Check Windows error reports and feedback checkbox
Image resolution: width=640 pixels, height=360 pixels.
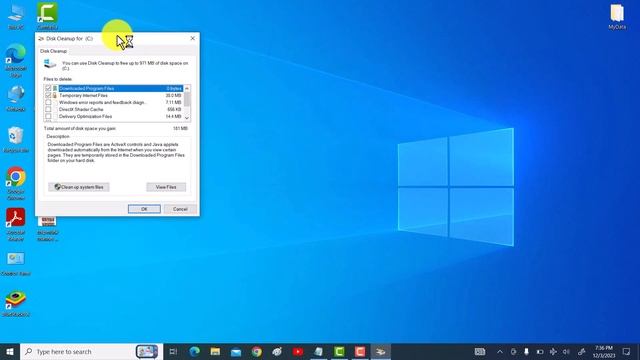[48, 102]
